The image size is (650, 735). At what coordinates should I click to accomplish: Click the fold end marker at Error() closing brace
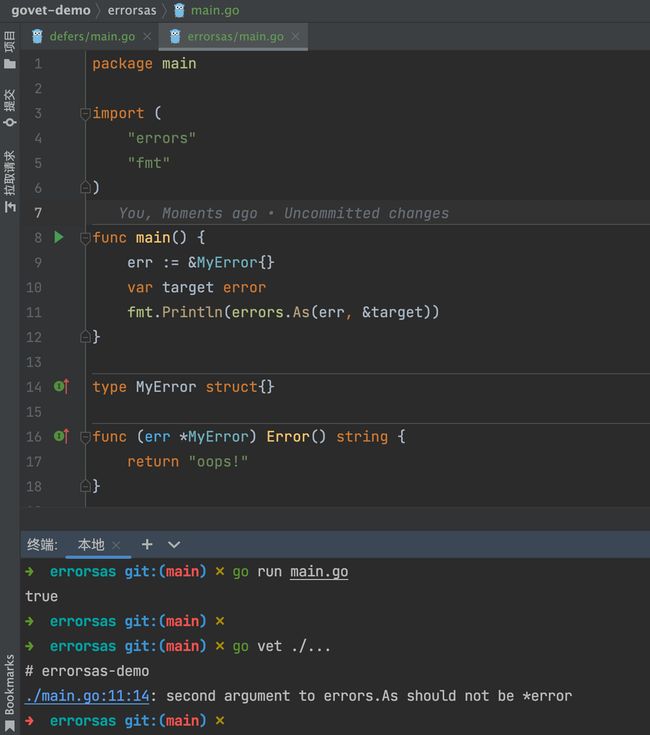pyautogui.click(x=85, y=486)
